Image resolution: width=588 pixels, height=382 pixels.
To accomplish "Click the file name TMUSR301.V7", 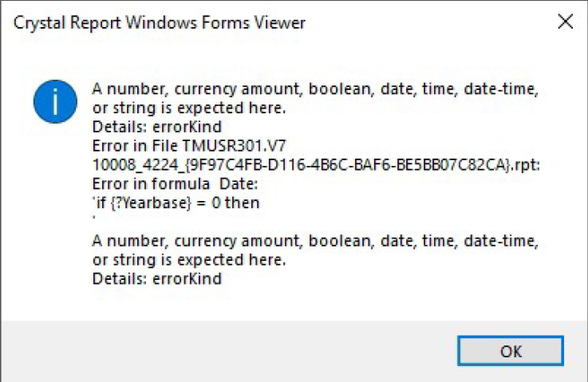I will [x=235, y=145].
